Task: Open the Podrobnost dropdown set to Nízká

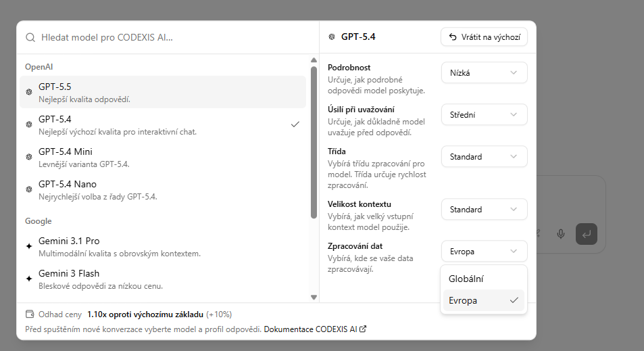Action: 485,73
